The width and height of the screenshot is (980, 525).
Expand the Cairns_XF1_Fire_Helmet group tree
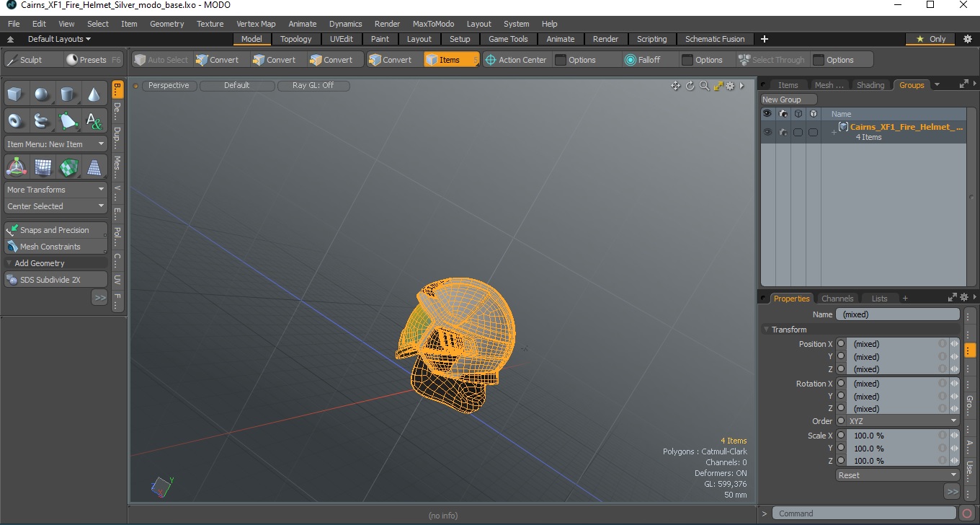834,132
